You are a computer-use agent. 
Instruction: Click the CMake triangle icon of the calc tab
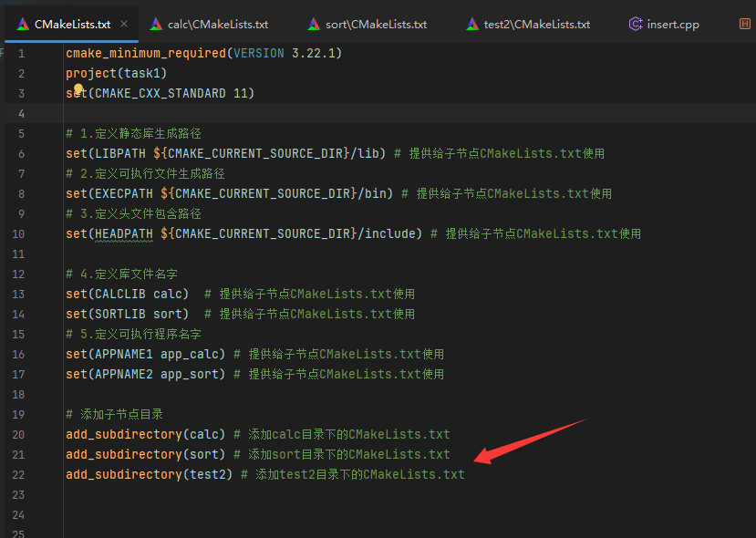point(156,25)
